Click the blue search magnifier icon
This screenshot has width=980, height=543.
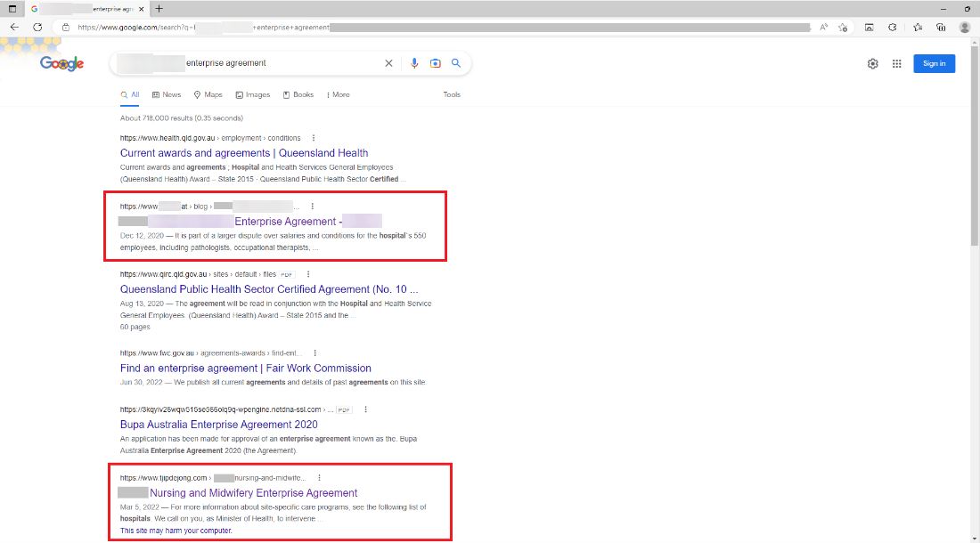pyautogui.click(x=456, y=63)
